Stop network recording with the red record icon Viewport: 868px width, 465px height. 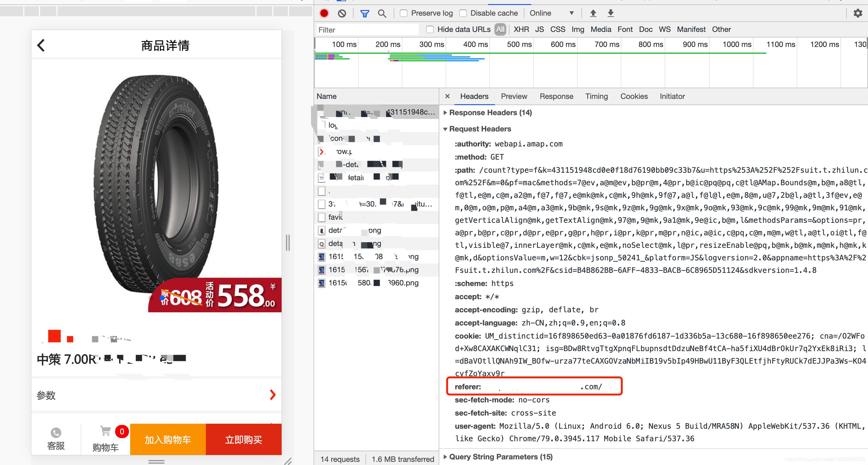[x=324, y=13]
